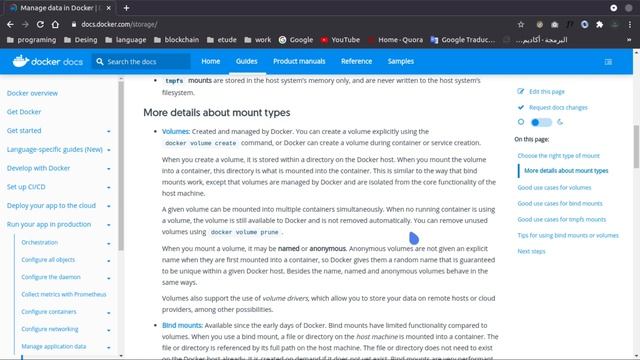Click the magnifier icon in the docs search
This screenshot has width=640, height=360.
[x=100, y=62]
